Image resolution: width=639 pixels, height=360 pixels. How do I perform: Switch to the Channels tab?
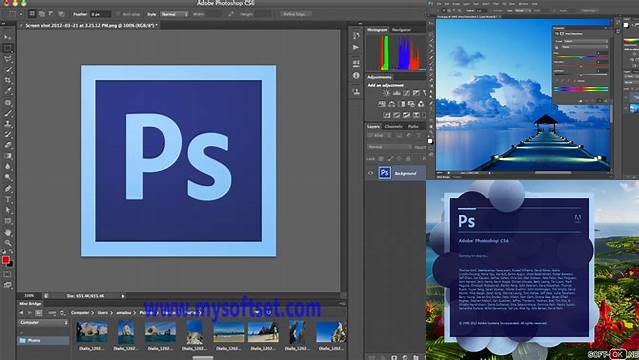393,126
